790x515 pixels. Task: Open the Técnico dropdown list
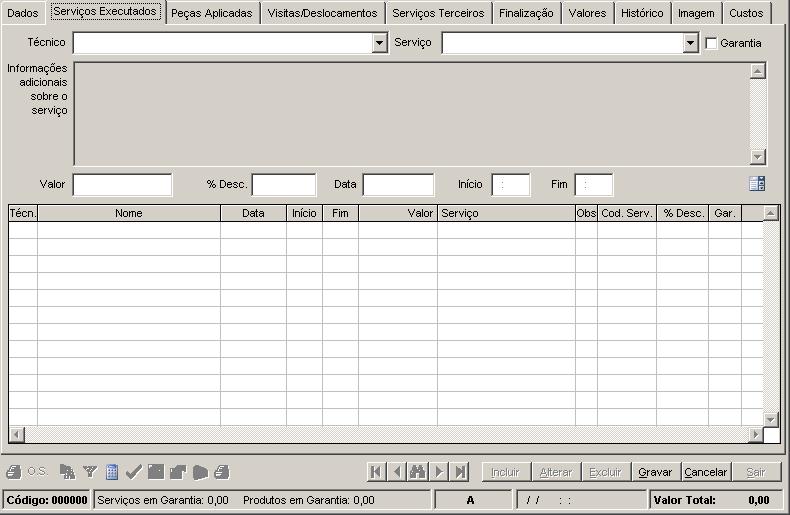pos(379,43)
